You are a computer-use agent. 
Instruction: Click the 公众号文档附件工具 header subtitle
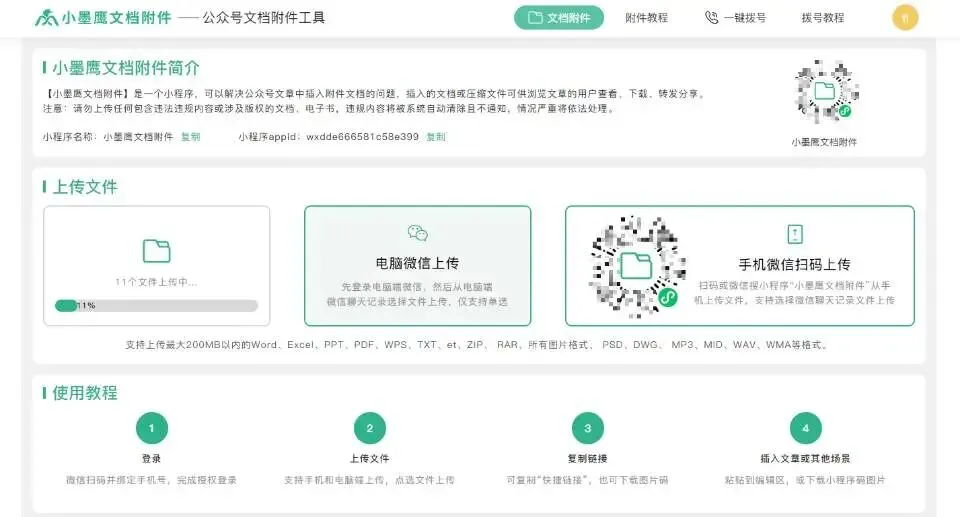pyautogui.click(x=264, y=18)
